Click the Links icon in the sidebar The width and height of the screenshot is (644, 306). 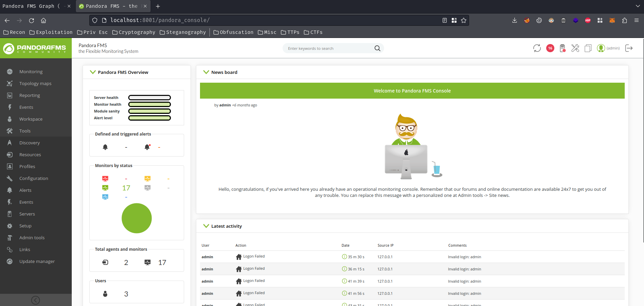(10, 249)
